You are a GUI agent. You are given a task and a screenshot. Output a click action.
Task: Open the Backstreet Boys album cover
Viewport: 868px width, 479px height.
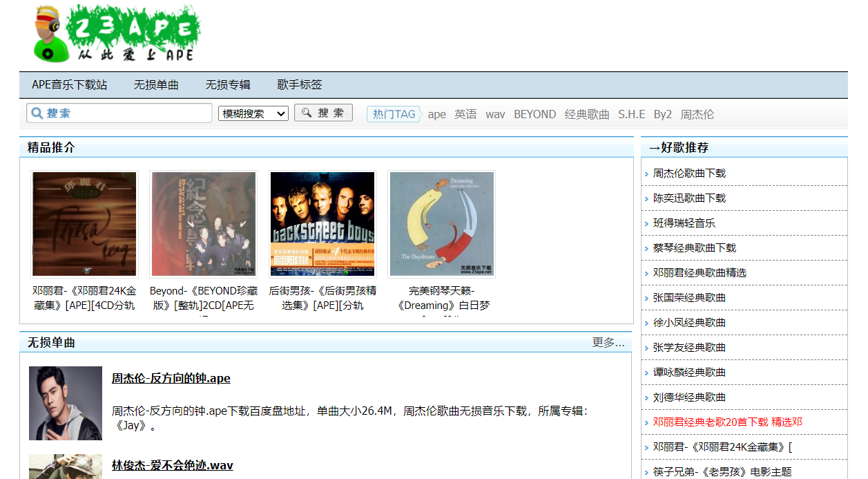click(322, 225)
